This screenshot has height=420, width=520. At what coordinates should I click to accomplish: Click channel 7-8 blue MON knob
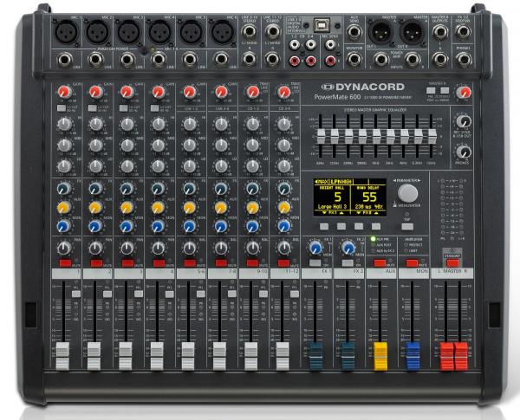[220, 226]
